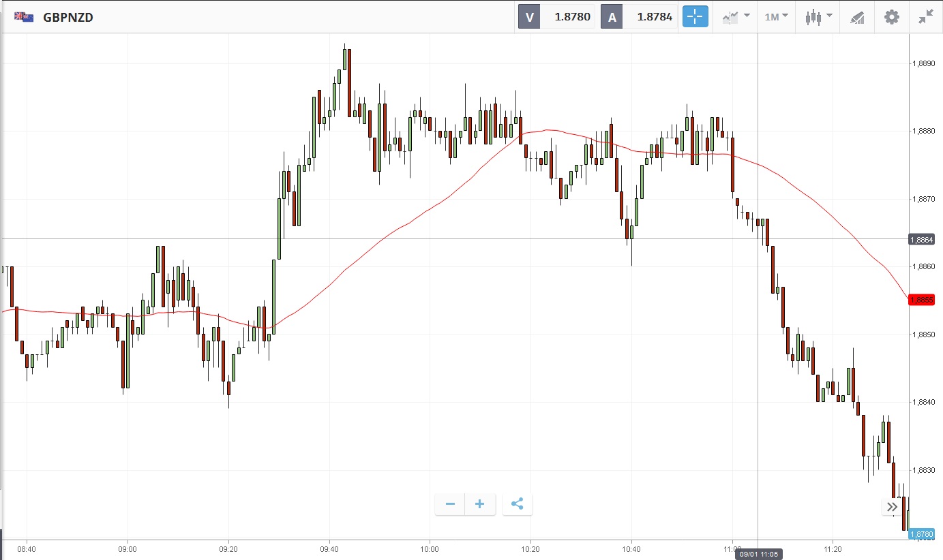Screen dimensions: 943x560
Task: Click the GBPNZD flag icon
Action: click(x=25, y=17)
